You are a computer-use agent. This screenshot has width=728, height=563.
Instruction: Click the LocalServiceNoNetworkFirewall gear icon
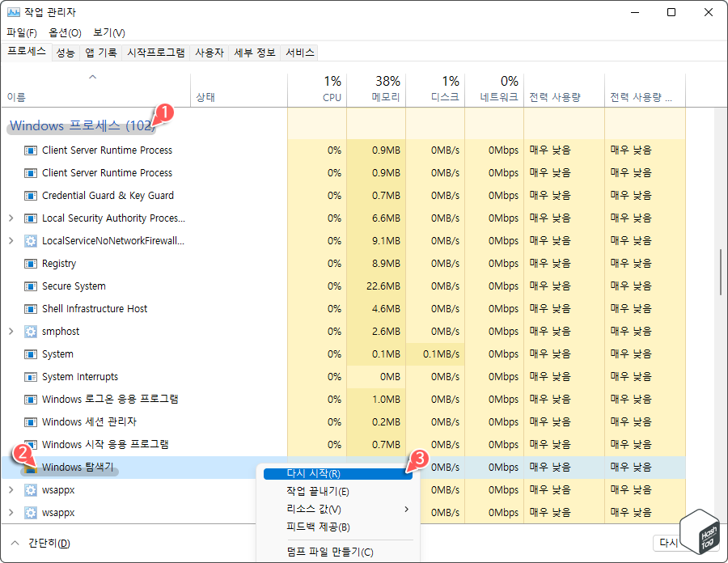(x=30, y=240)
